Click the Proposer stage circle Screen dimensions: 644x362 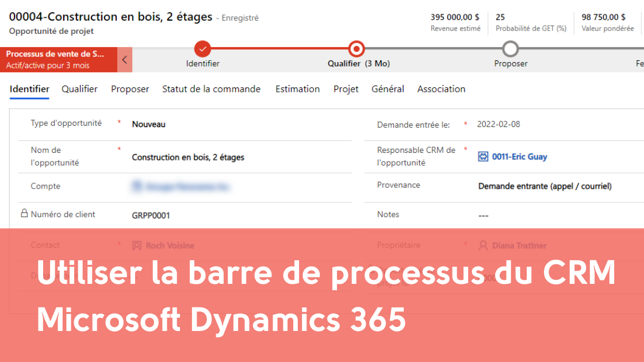(510, 49)
